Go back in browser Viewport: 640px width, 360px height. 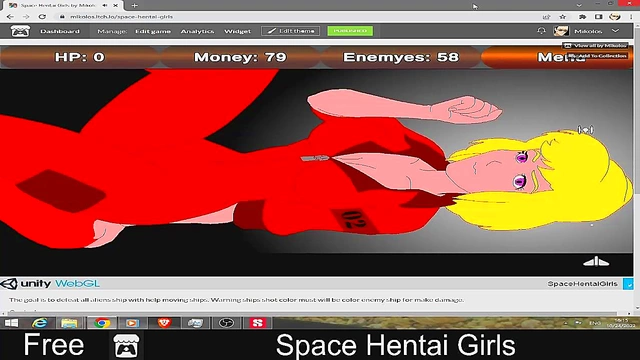coord(10,17)
